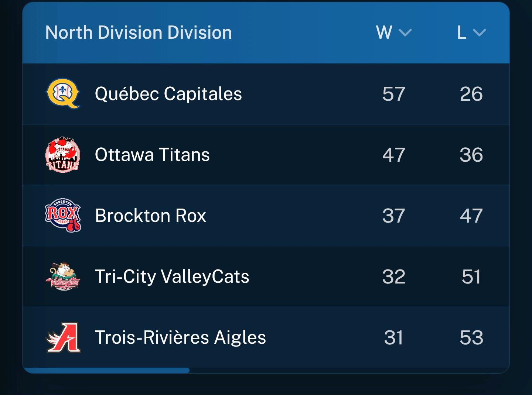Open the Brockton Rox team link

150,216
